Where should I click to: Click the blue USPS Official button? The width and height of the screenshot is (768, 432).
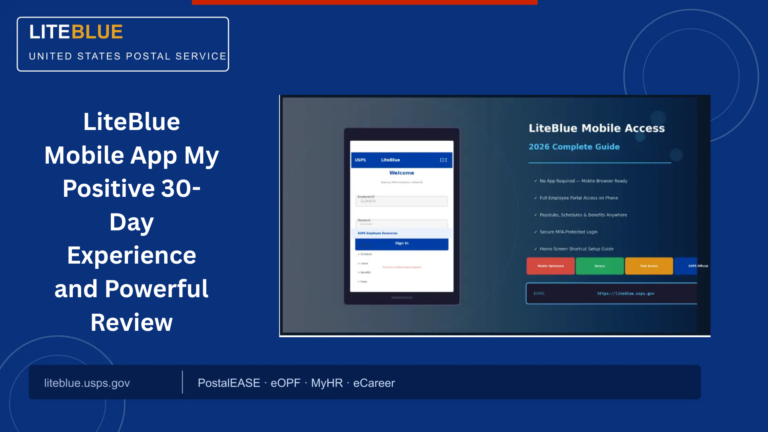(692, 266)
